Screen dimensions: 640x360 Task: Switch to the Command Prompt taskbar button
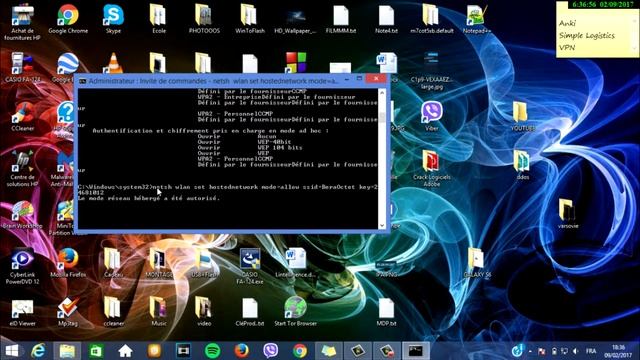416,351
